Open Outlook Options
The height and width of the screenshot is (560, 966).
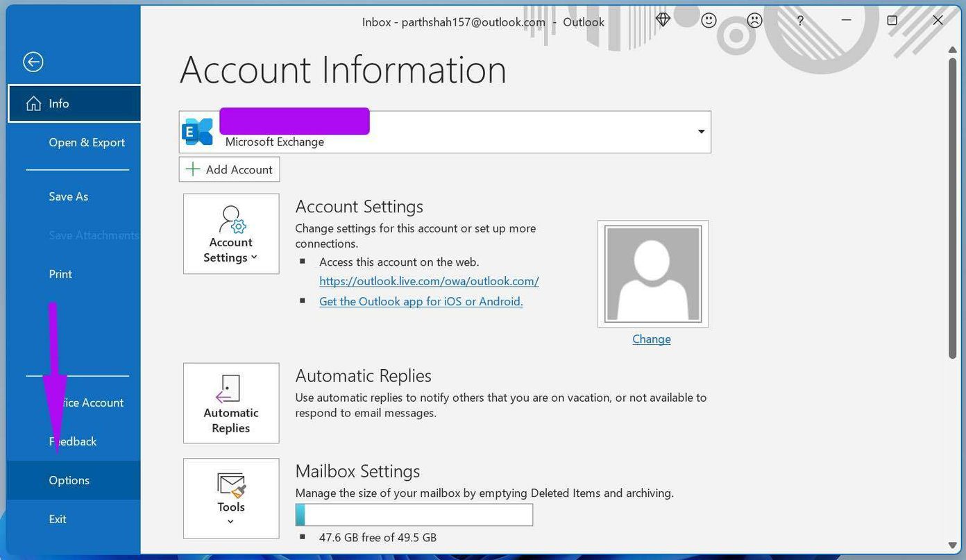[x=74, y=480]
